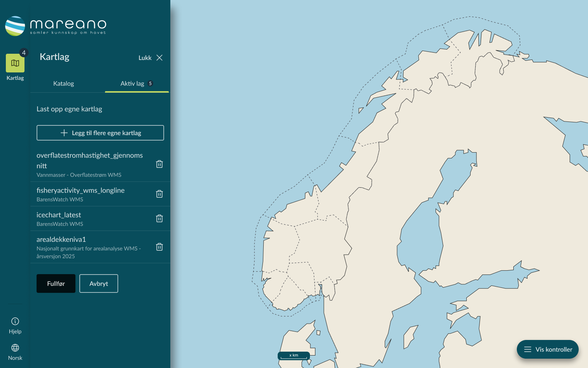Open the Vis kontroller button

[548, 349]
